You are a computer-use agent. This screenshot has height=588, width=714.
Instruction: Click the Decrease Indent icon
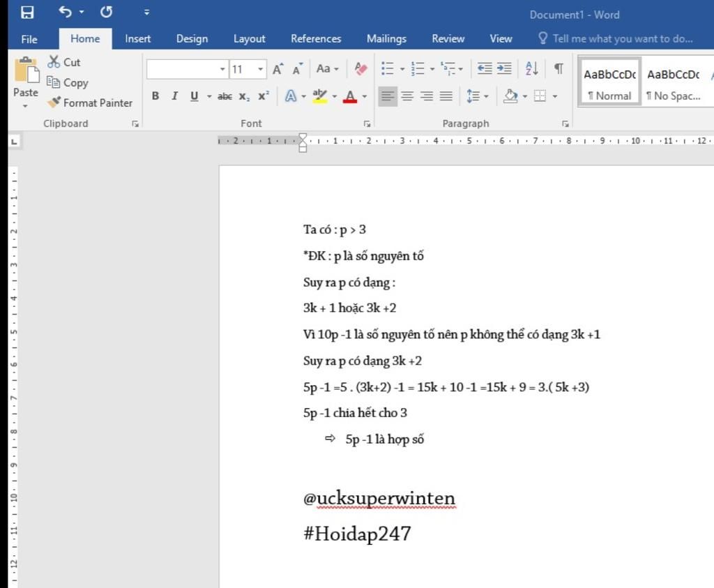point(485,69)
